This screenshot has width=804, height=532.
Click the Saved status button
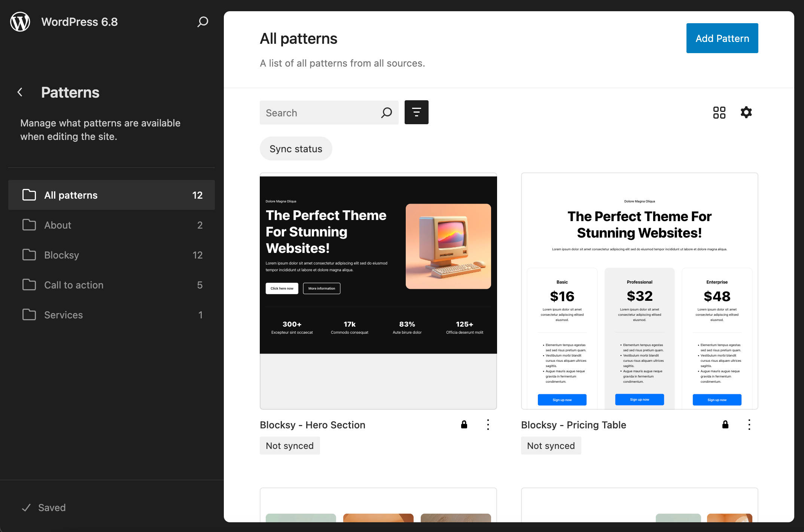[44, 507]
